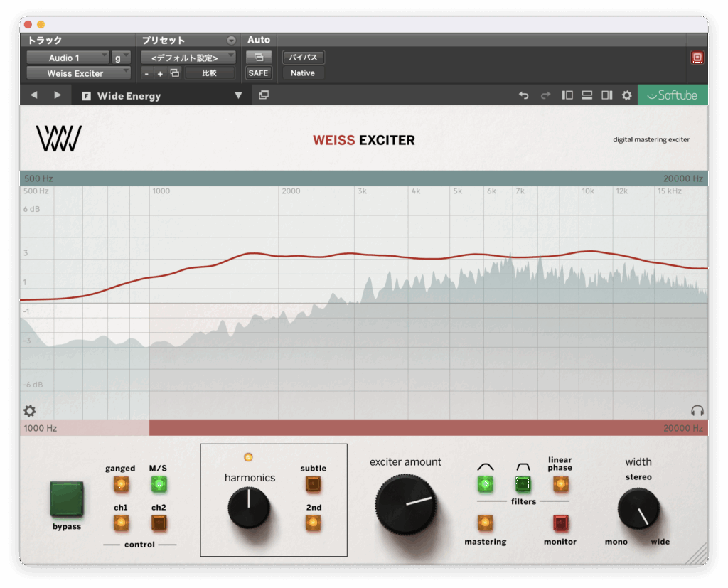This screenshot has width=728, height=588.
Task: Click the headphones icon on the graph
Action: [697, 410]
